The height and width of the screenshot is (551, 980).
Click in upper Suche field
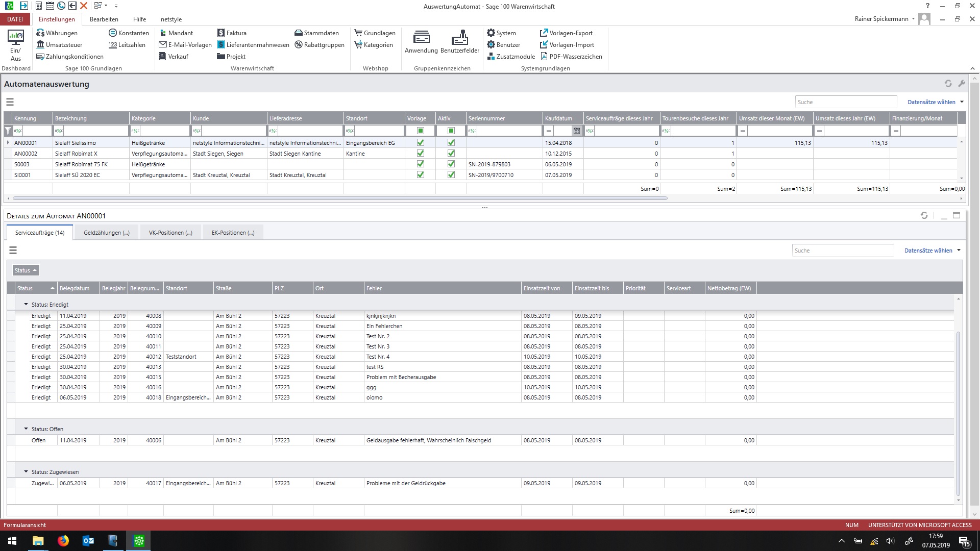pyautogui.click(x=846, y=102)
